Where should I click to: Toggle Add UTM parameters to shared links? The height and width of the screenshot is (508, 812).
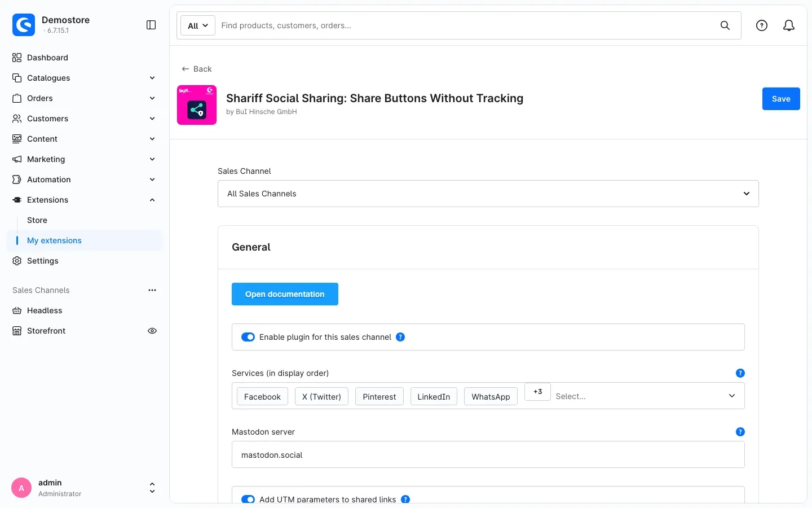coord(248,499)
